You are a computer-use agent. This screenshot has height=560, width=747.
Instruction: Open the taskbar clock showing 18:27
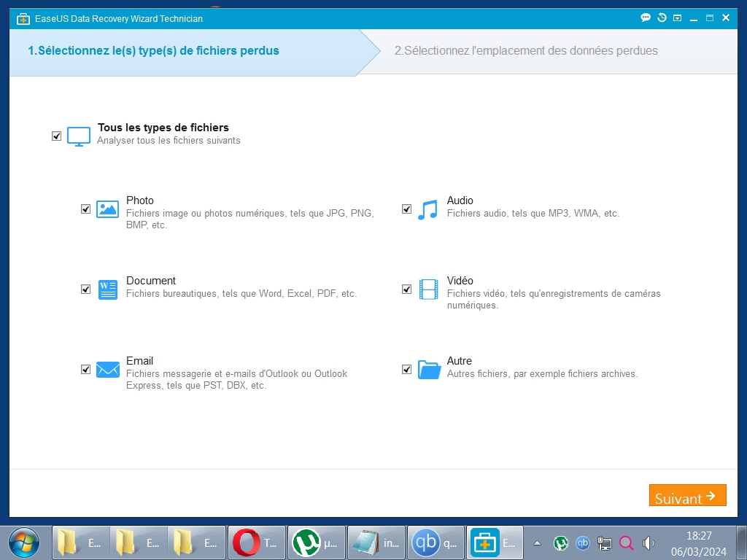[x=698, y=543]
